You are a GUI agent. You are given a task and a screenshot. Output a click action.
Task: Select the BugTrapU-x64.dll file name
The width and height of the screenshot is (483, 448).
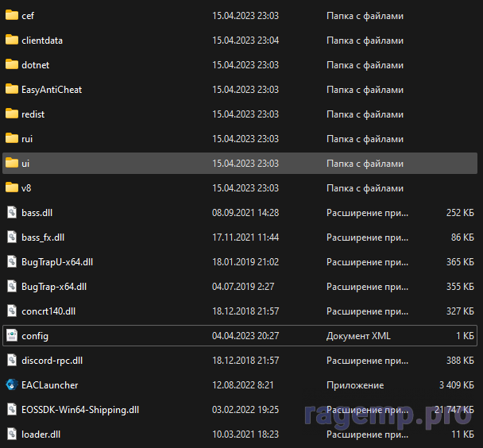tap(57, 262)
